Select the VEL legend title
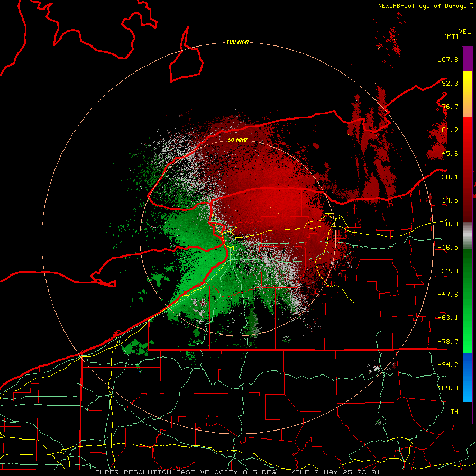 point(464,32)
